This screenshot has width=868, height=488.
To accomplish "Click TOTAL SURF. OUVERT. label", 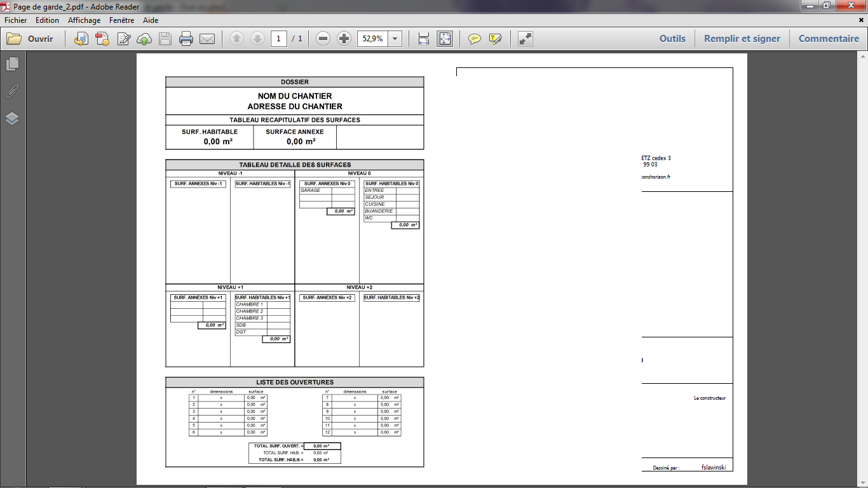I will [278, 446].
